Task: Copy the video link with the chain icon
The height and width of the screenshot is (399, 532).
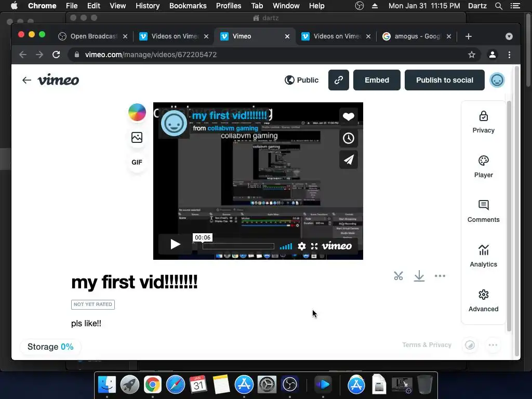Action: [339, 80]
